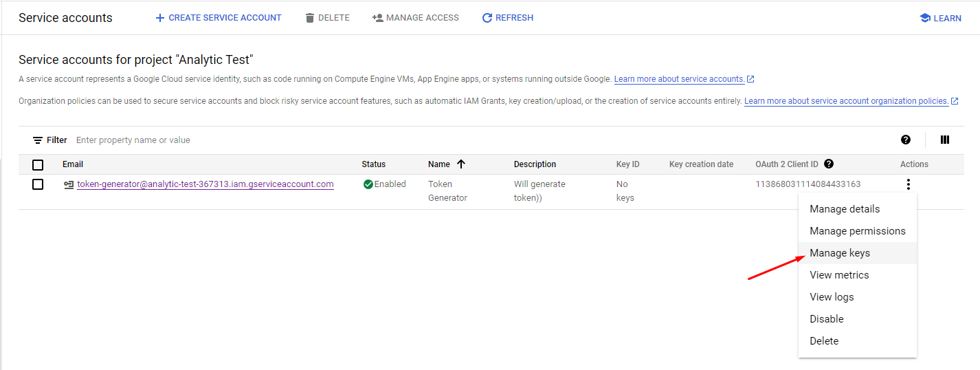Click the plus icon of Create Service Account
Screen dimensions: 980x370
click(x=160, y=18)
